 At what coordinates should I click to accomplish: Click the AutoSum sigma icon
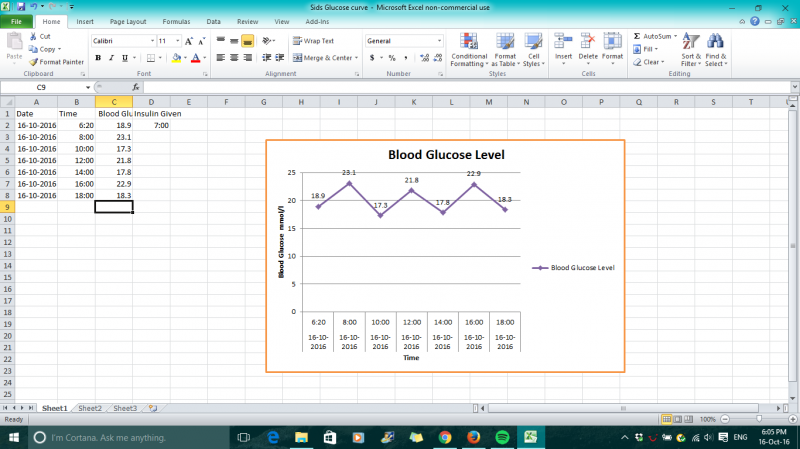637,36
